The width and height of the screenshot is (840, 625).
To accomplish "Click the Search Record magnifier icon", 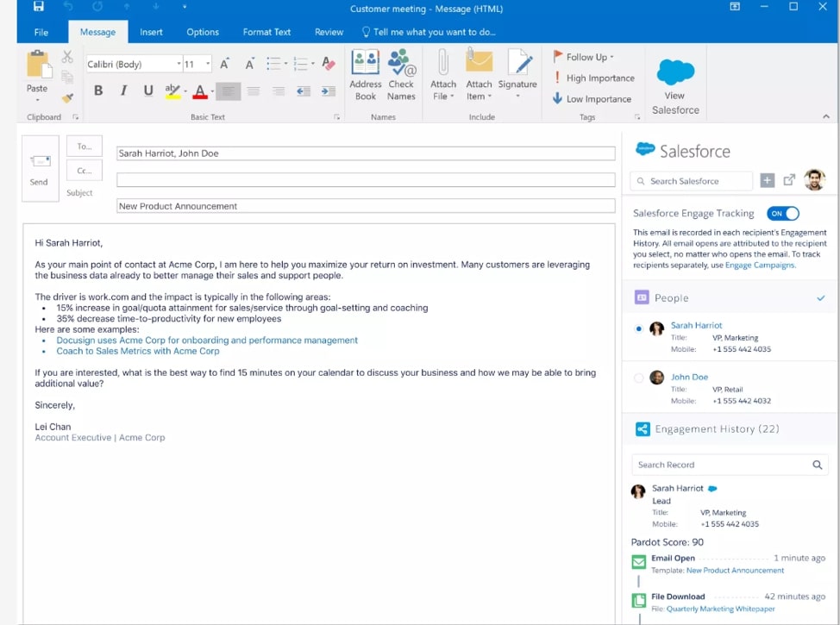I will tap(817, 465).
